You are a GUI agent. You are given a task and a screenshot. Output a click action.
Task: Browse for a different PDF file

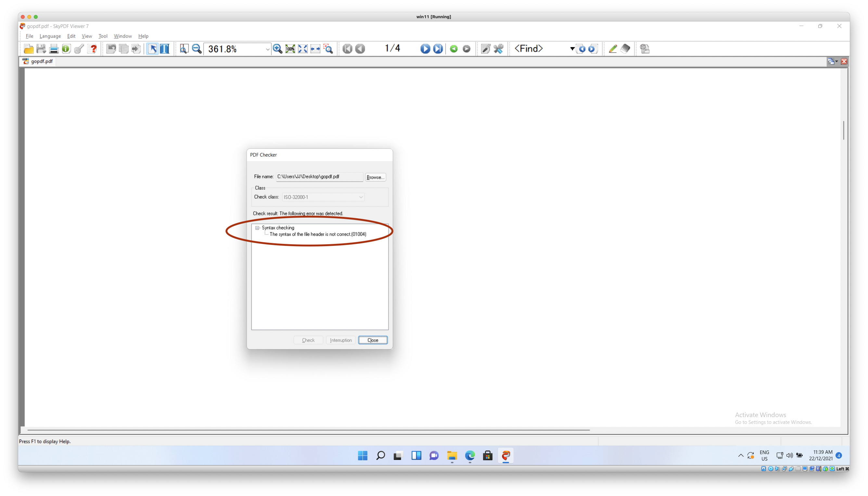click(x=375, y=177)
